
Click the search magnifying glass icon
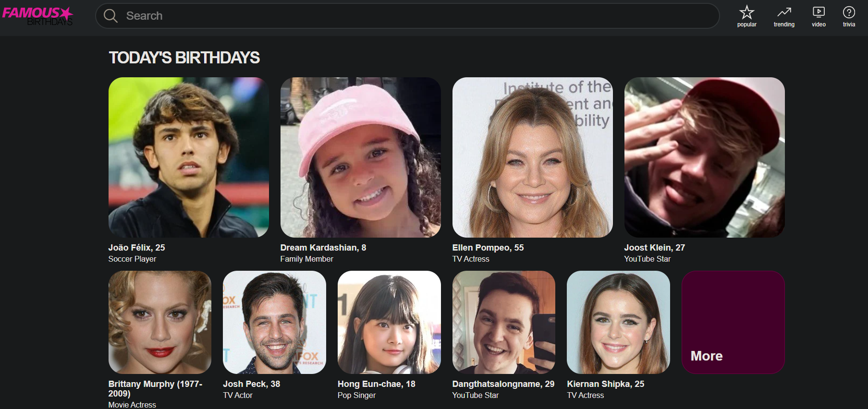[110, 16]
